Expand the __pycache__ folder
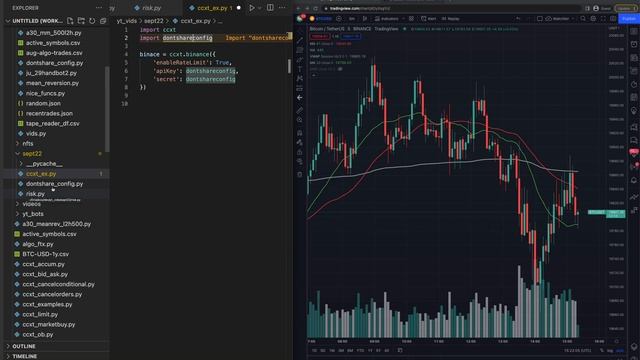The image size is (640, 360). (x=21, y=164)
